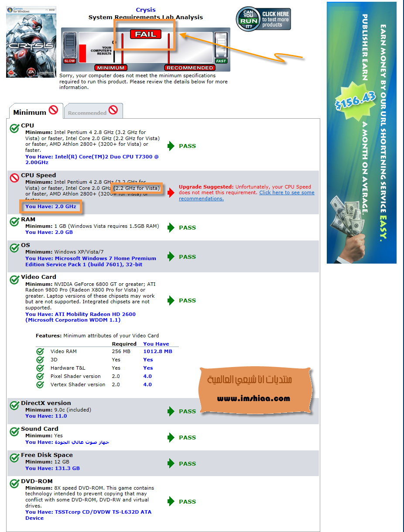Image resolution: width=404 pixels, height=532 pixels.
Task: Click the checkmark in the 3D feature row
Action: pos(40,360)
